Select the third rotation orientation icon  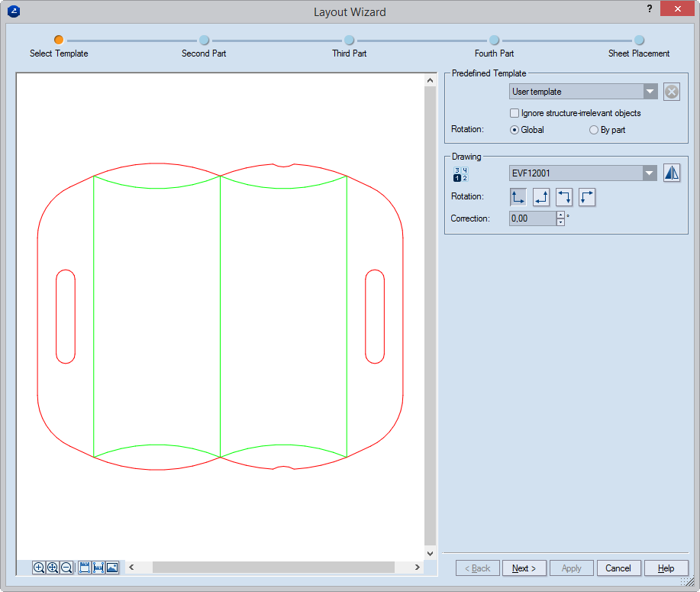[x=564, y=197]
